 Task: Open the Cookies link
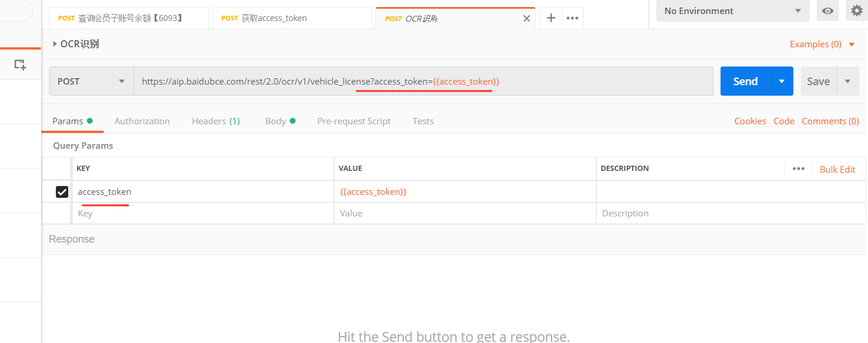tap(750, 121)
